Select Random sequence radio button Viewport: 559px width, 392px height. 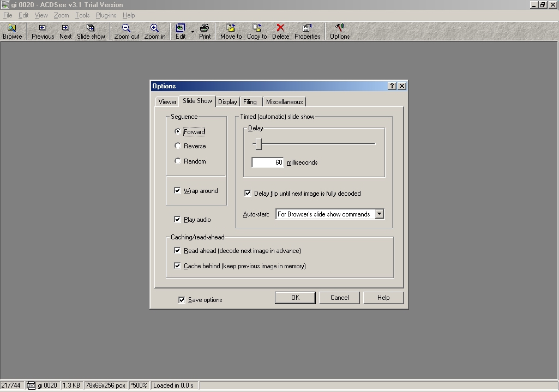pos(178,161)
